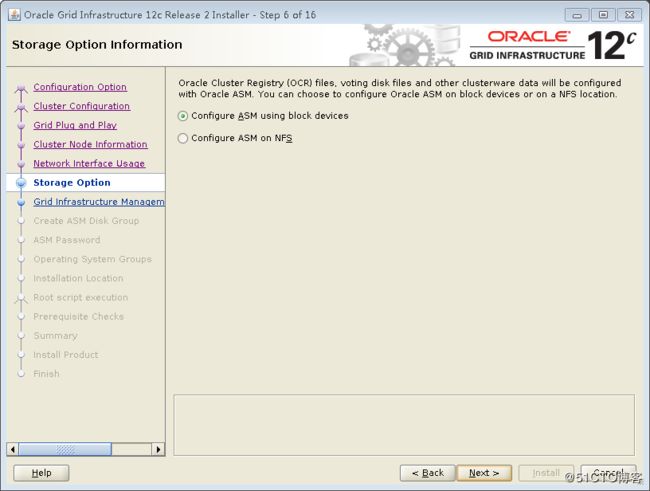Click the Finish step text

point(46,374)
